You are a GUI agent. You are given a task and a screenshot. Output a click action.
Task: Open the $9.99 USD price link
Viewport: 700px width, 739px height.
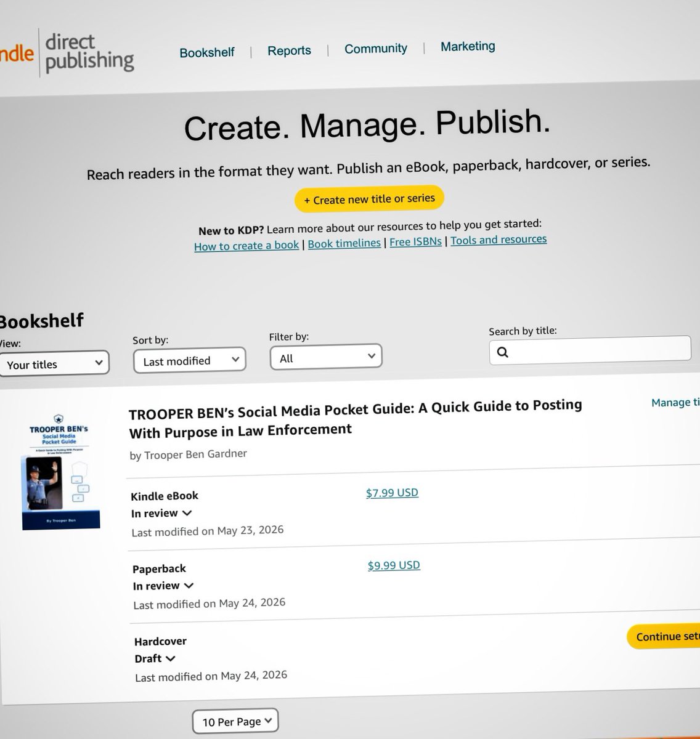click(394, 565)
